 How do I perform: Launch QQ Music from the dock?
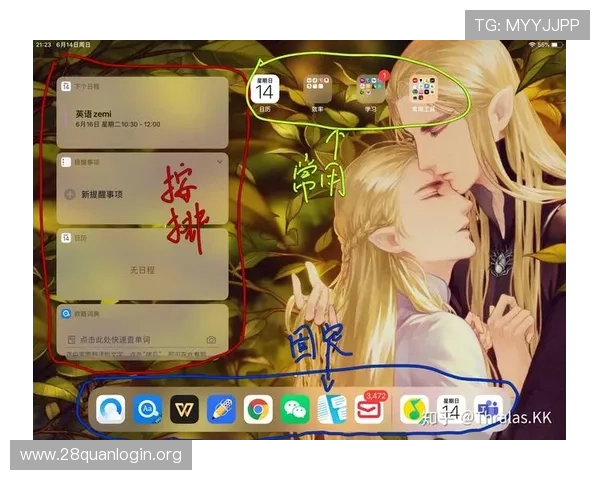pyautogui.click(x=414, y=410)
